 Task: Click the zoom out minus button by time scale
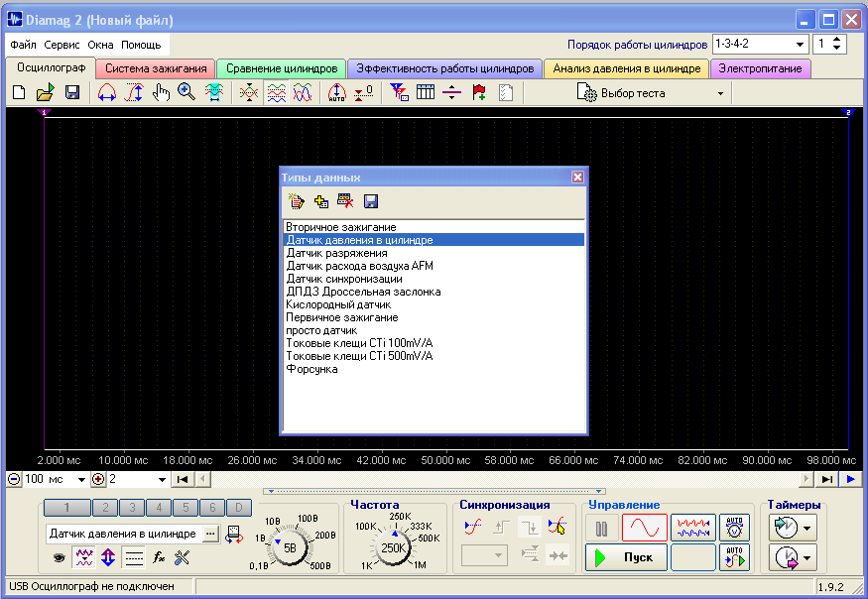(14, 479)
